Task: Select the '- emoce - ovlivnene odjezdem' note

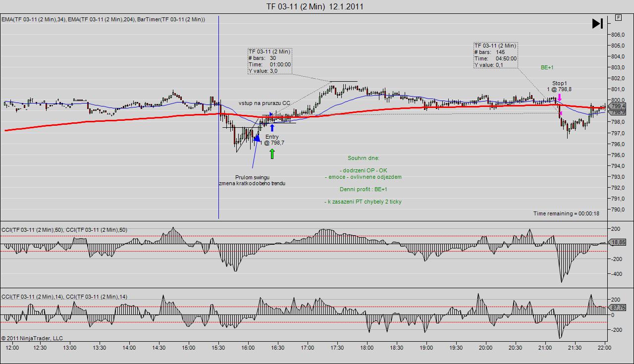Action: 364,177
